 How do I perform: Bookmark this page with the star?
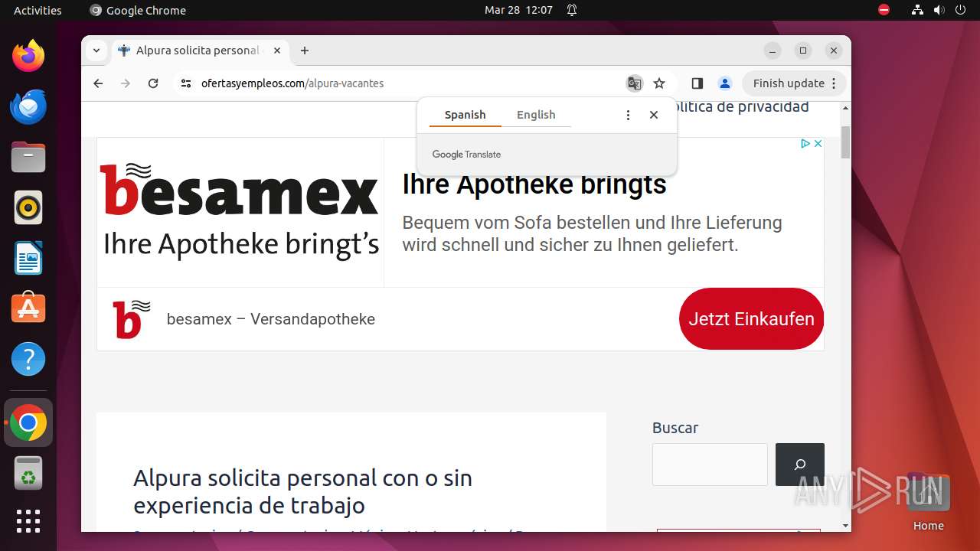point(659,83)
